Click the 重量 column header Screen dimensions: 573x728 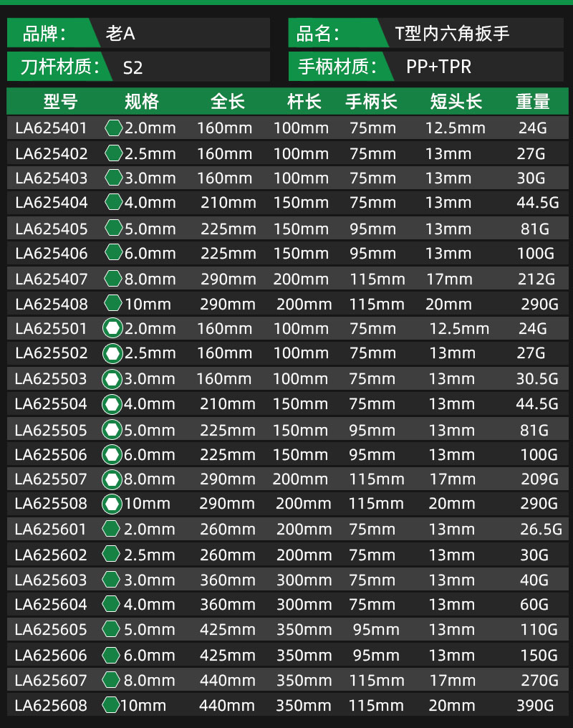point(533,102)
